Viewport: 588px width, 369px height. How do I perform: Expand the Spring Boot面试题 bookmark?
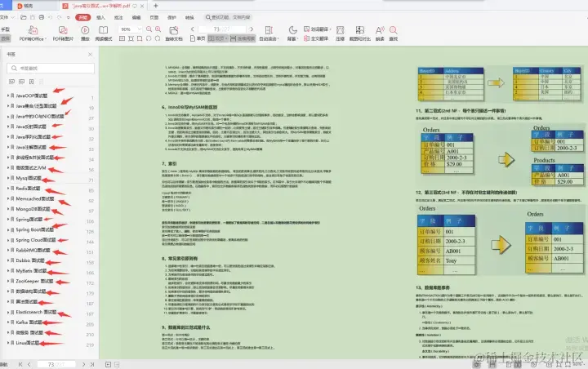pos(8,229)
